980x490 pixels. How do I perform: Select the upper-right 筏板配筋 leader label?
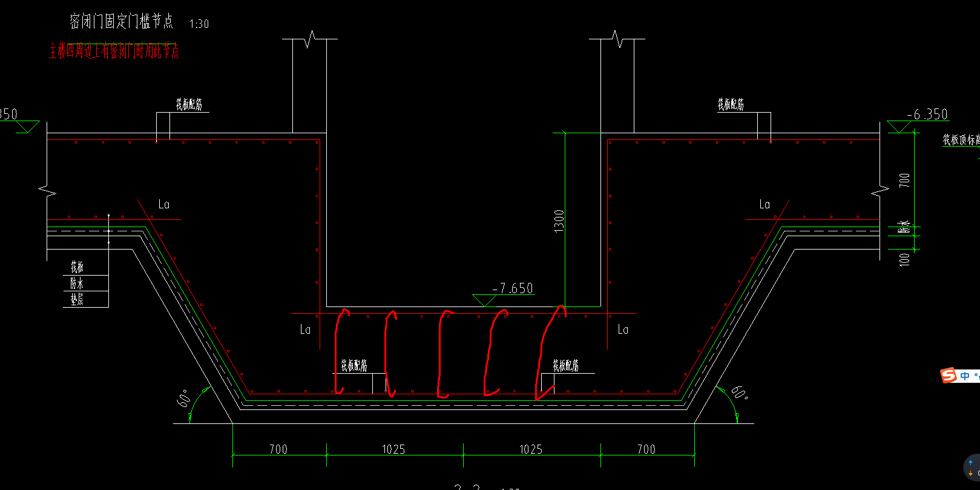(x=731, y=105)
